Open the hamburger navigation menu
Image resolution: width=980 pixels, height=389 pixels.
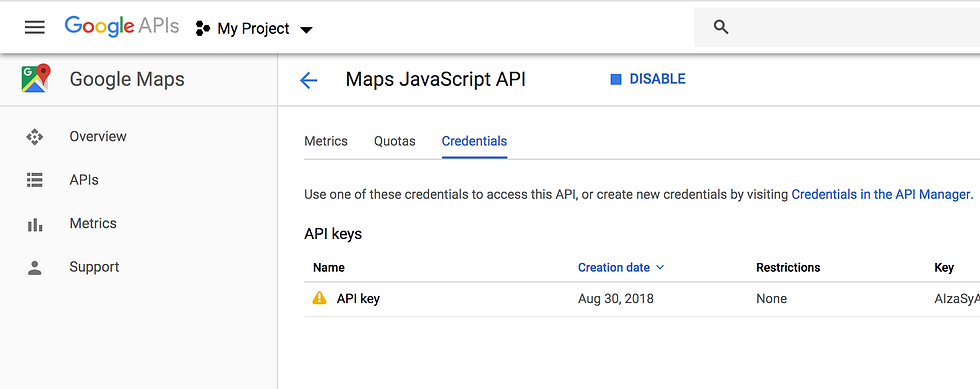point(34,28)
